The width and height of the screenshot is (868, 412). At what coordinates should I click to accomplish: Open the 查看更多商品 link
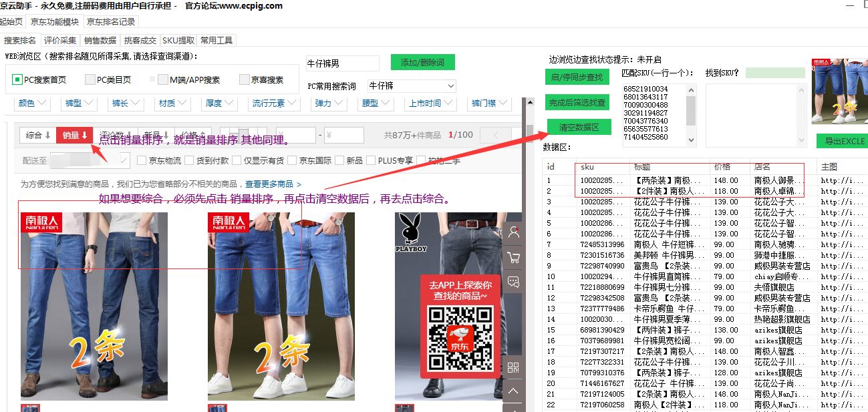(273, 184)
